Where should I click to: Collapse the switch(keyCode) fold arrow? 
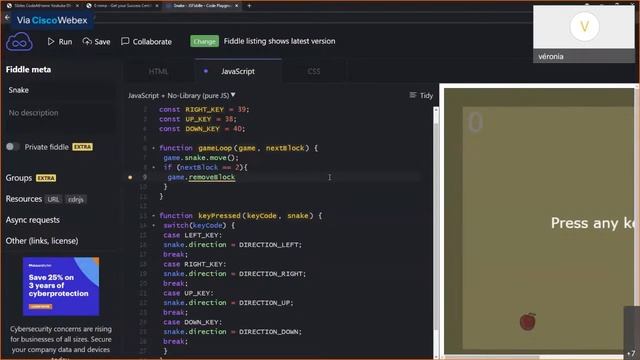click(x=153, y=225)
